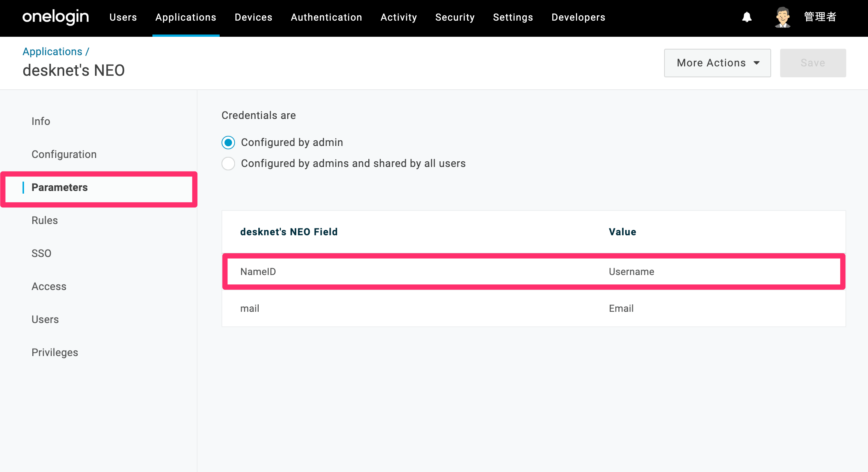
Task: Open the Security navigation menu
Action: [455, 17]
